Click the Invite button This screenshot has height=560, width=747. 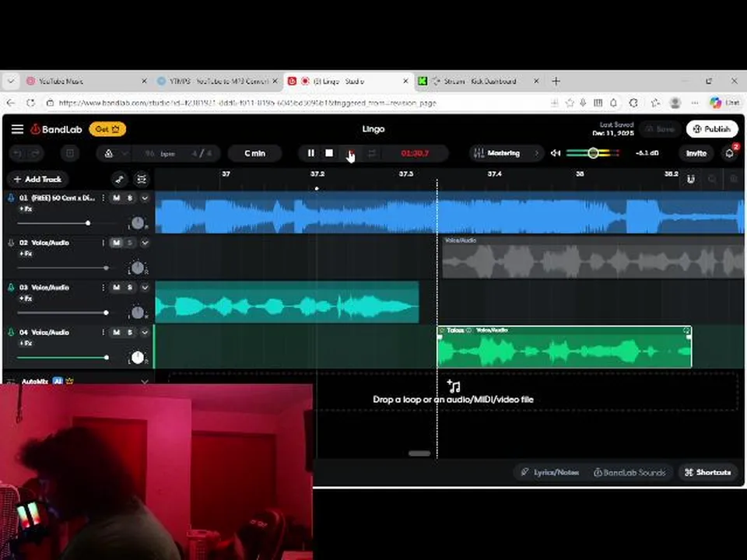click(696, 153)
